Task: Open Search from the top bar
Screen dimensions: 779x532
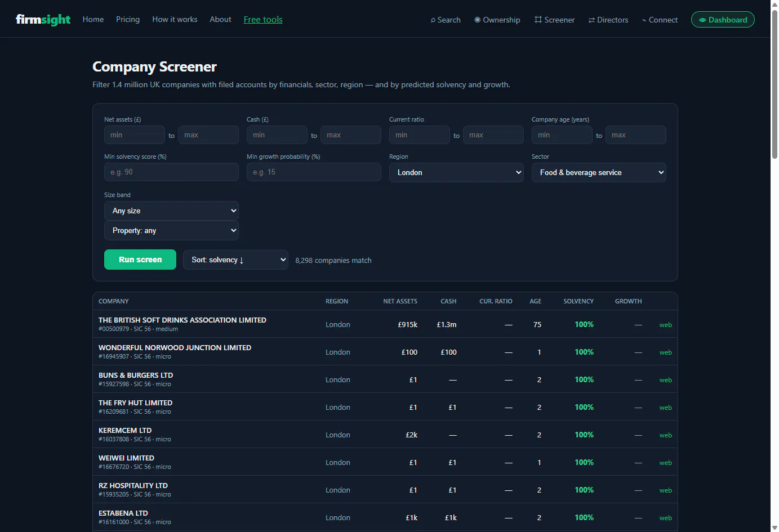Action: 446,20
